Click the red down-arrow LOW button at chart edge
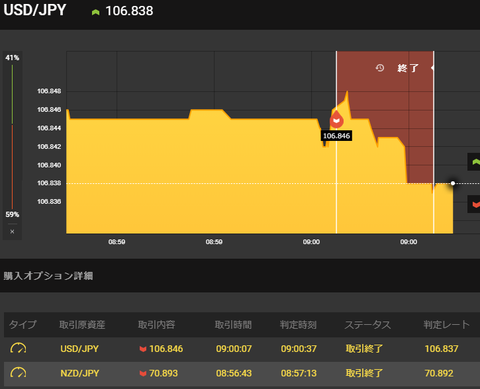 474,204
